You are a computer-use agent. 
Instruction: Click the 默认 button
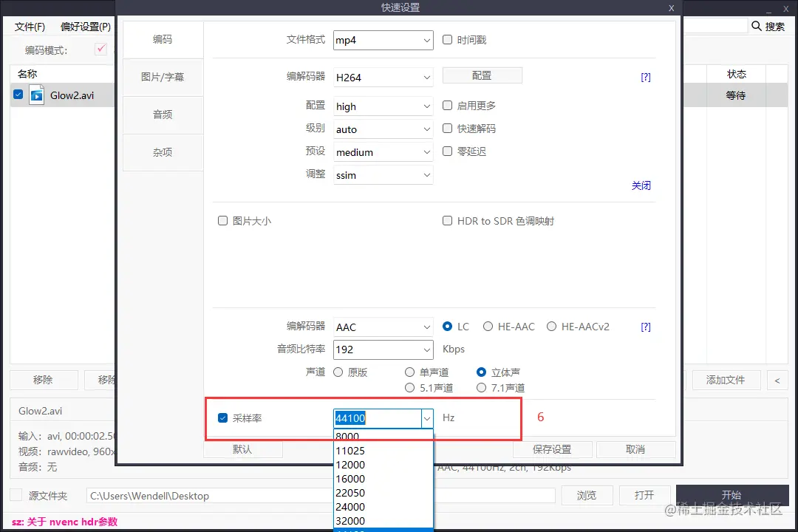243,449
